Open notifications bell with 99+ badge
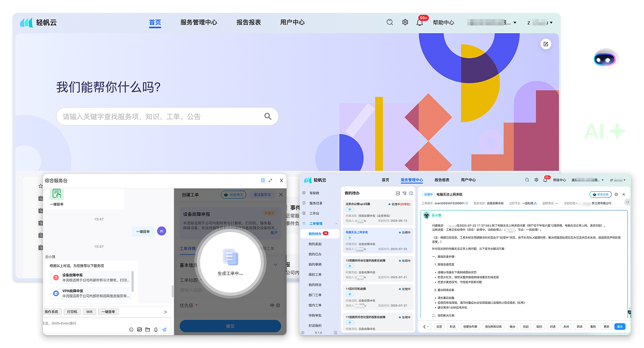Image resolution: width=644 pixels, height=348 pixels. (420, 23)
